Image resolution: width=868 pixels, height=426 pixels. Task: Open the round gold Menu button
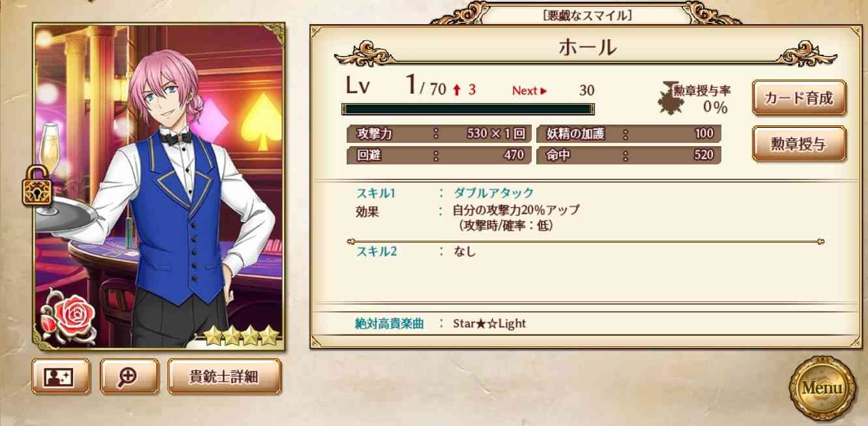(x=822, y=388)
